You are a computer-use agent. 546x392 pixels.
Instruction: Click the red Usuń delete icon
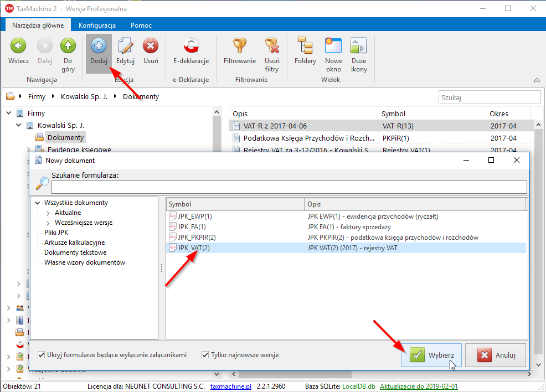tap(151, 47)
